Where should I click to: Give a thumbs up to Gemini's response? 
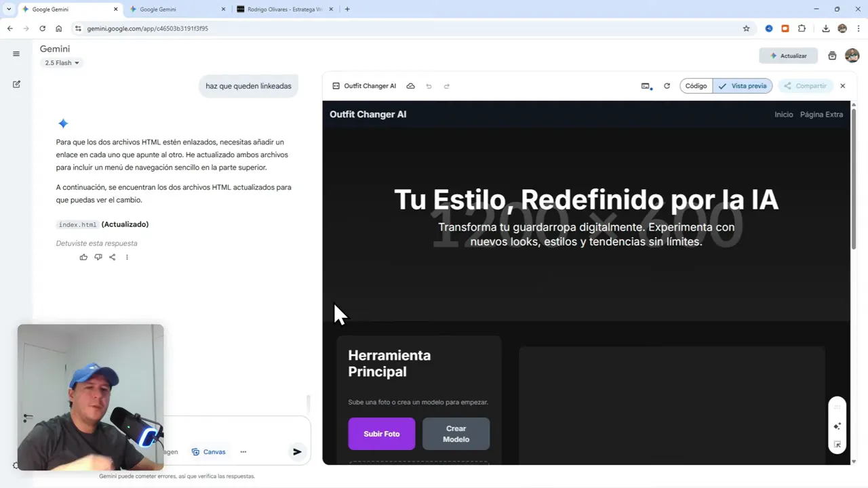click(83, 257)
